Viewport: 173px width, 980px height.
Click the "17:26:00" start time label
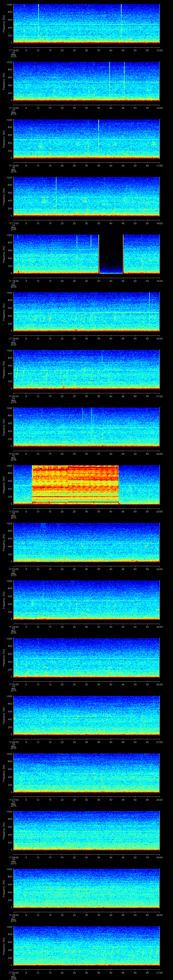pos(13,742)
